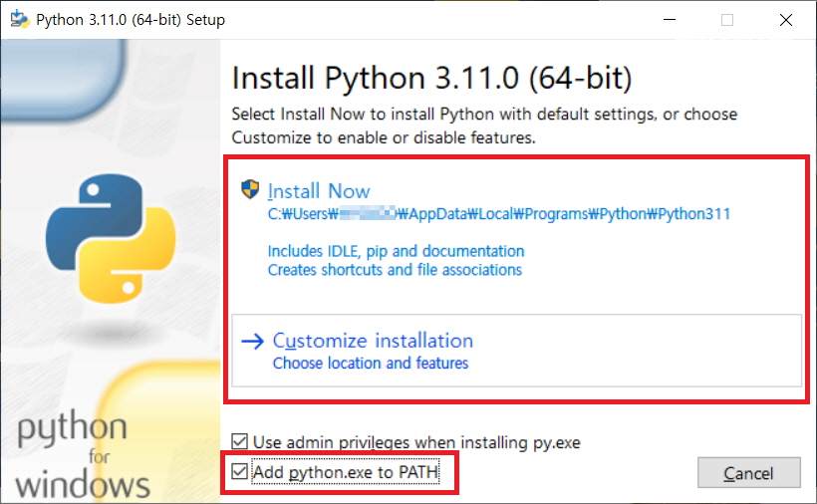The height and width of the screenshot is (504, 817).
Task: Click the Python logo image
Action: click(111, 238)
